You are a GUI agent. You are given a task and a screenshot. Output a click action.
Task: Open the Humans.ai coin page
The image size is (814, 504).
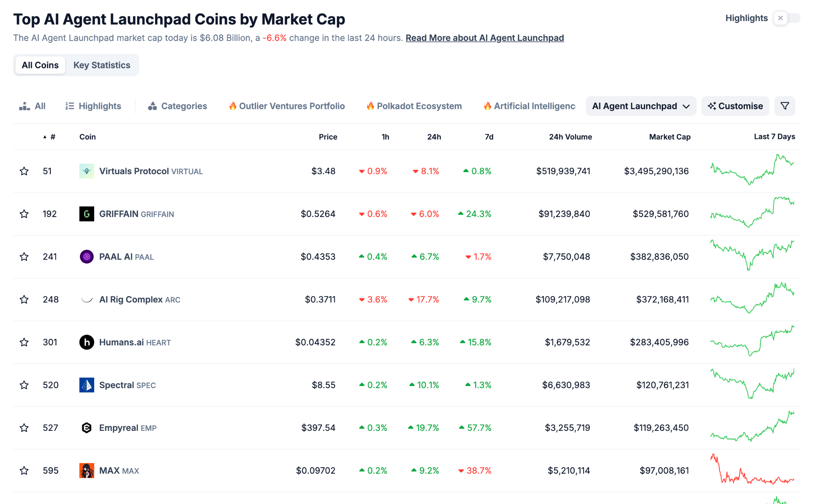pos(135,342)
